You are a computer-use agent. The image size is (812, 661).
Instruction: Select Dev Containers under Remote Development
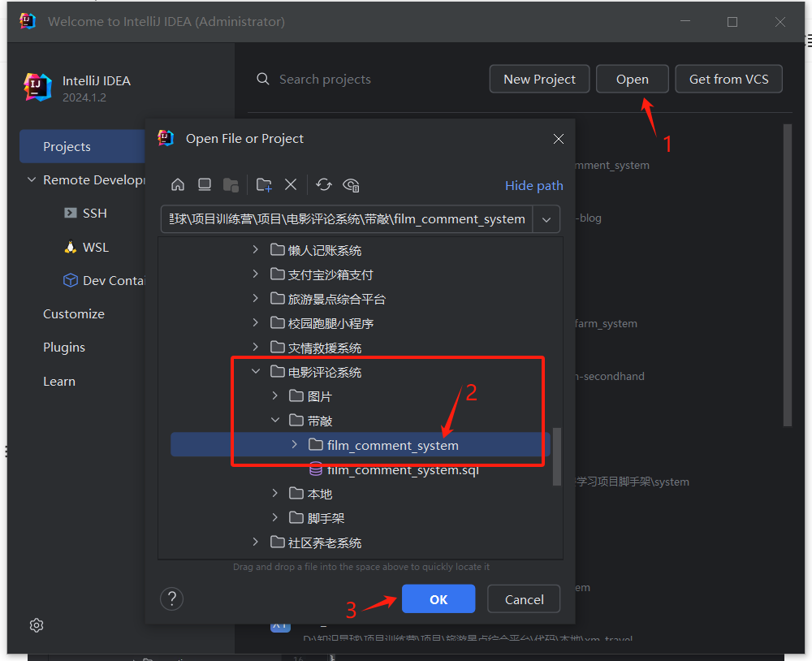pos(114,281)
